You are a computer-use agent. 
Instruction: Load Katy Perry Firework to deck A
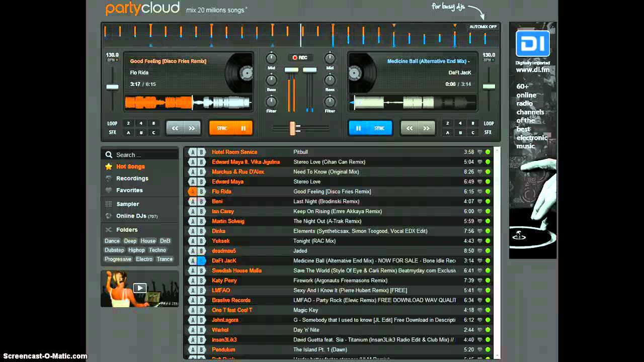tap(192, 281)
